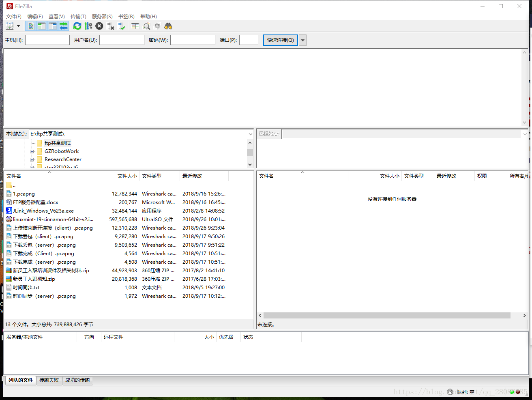
Task: Select the ftp共享测试 folder in tree
Action: coord(57,143)
